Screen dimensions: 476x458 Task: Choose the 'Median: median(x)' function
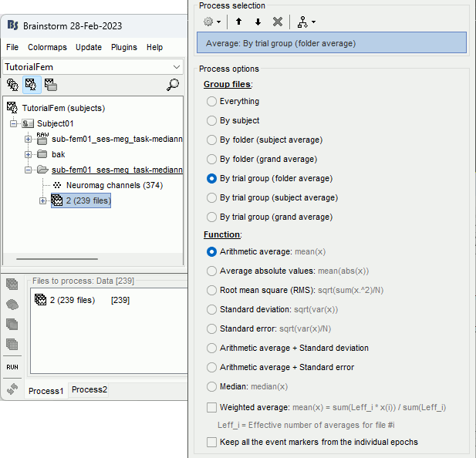[212, 386]
